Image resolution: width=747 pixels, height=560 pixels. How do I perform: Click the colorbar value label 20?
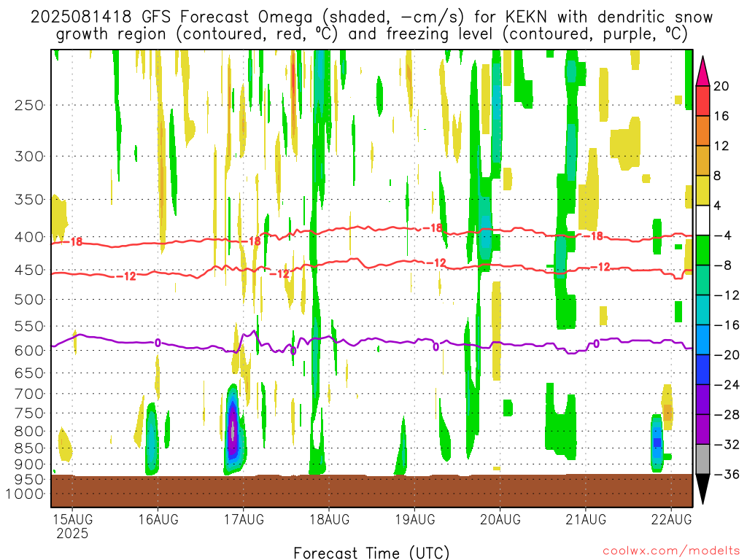click(x=721, y=86)
